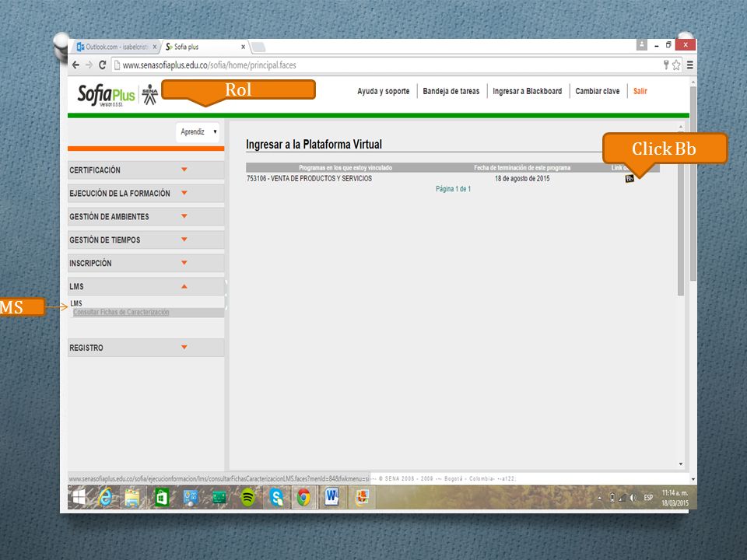Open File Explorer from the taskbar
The height and width of the screenshot is (560, 747).
click(x=132, y=498)
